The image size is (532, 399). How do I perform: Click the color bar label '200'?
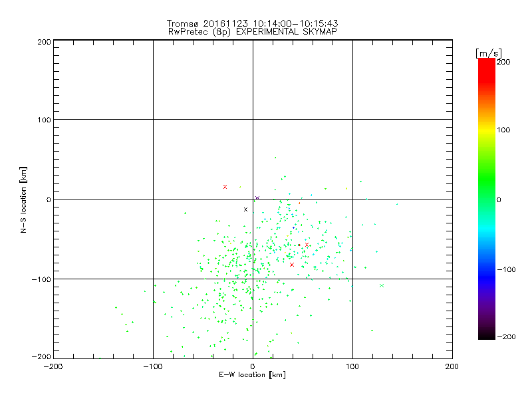click(x=503, y=62)
